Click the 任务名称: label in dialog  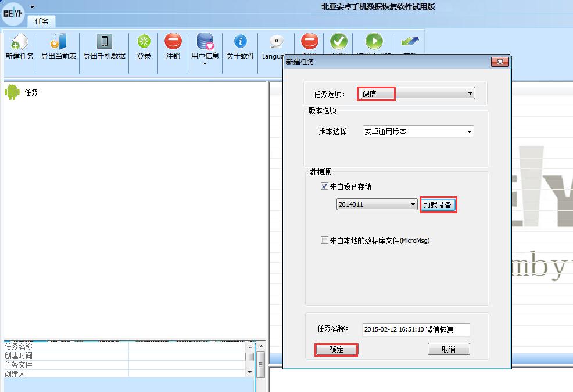tap(332, 329)
